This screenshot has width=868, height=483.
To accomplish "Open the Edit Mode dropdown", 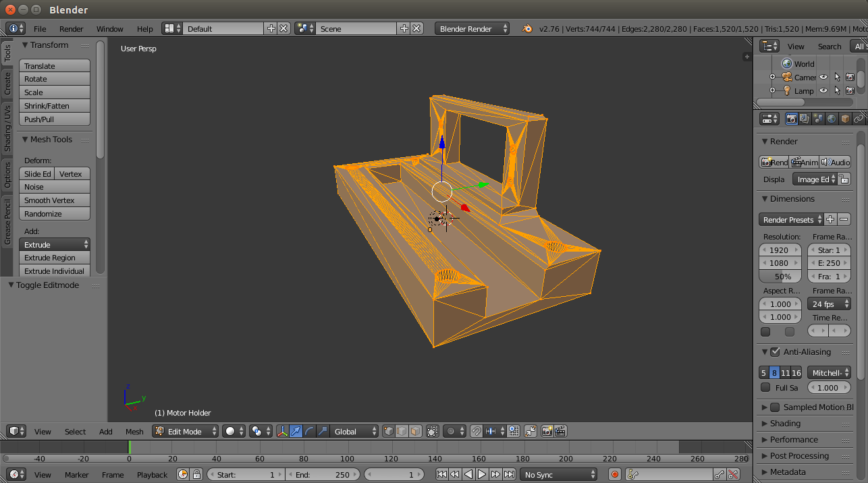I will 186,431.
